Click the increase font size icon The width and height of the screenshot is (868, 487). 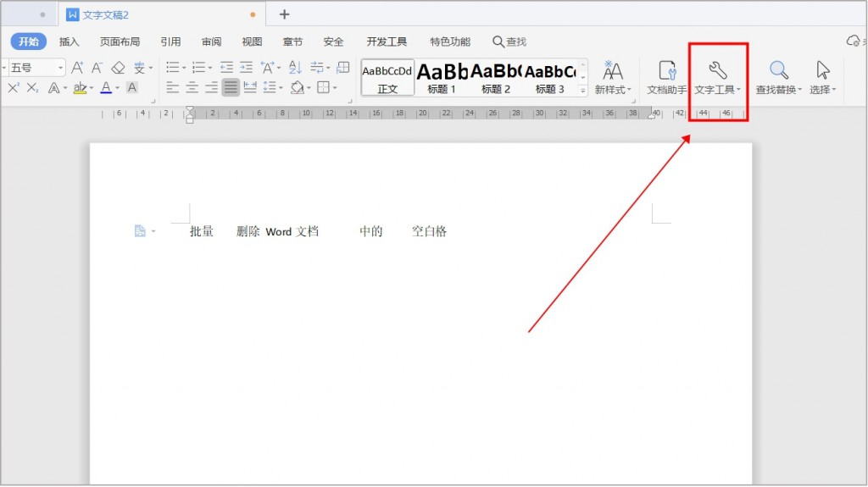click(77, 68)
